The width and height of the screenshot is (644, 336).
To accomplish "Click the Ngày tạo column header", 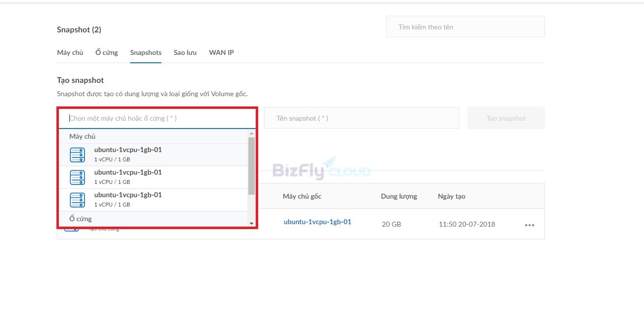I will 452,196.
